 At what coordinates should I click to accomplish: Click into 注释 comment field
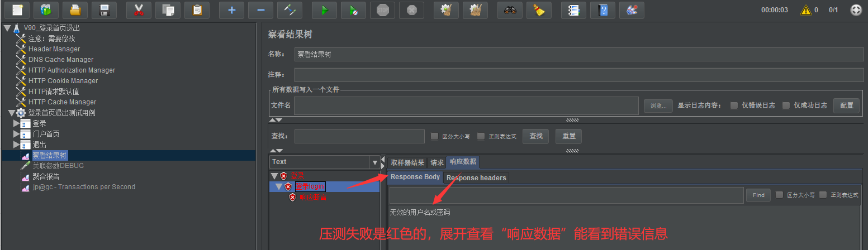[579, 75]
